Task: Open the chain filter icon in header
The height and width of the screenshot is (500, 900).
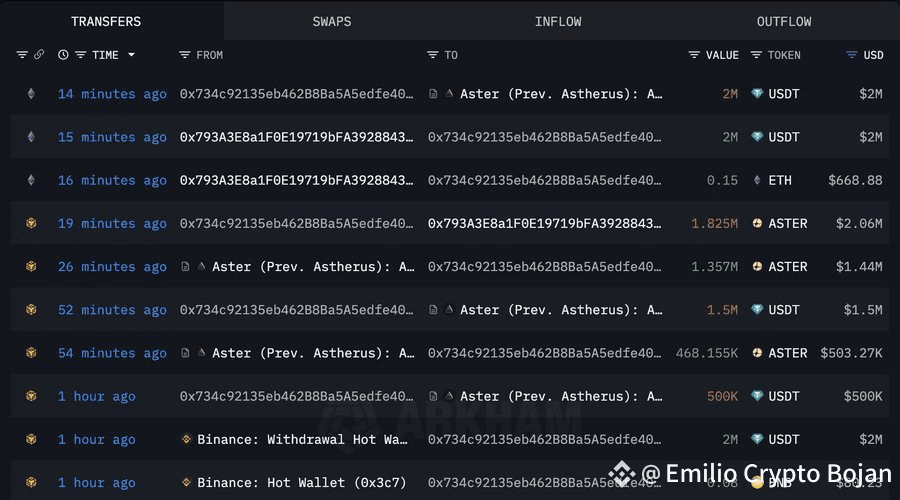Action: point(22,55)
